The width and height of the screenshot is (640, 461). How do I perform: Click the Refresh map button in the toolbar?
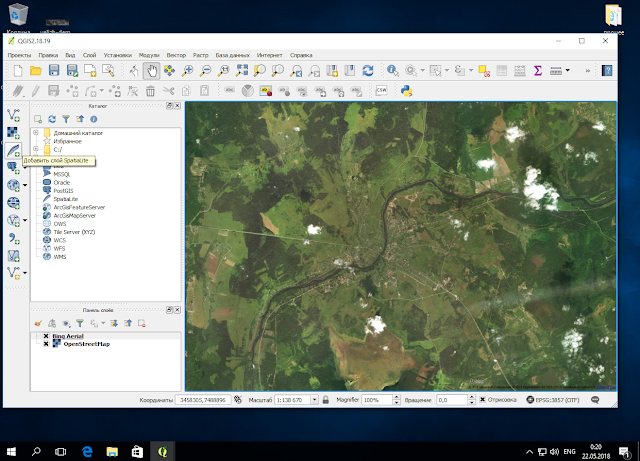[368, 71]
